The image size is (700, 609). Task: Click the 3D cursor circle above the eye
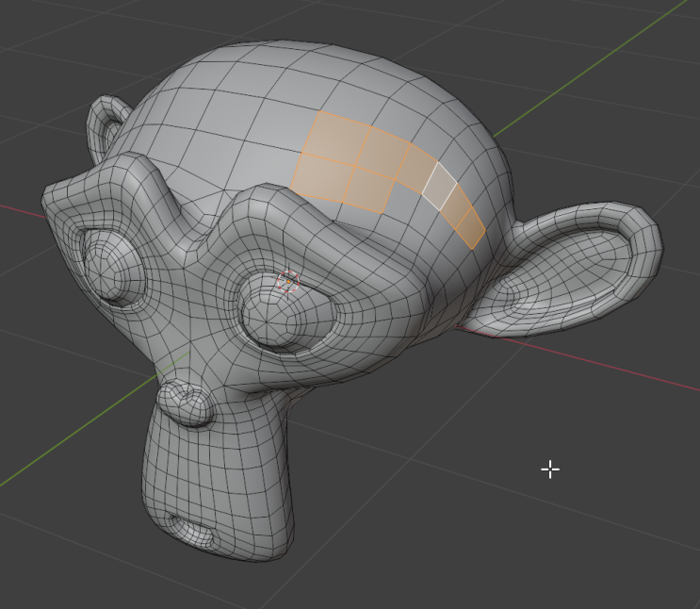(288, 282)
